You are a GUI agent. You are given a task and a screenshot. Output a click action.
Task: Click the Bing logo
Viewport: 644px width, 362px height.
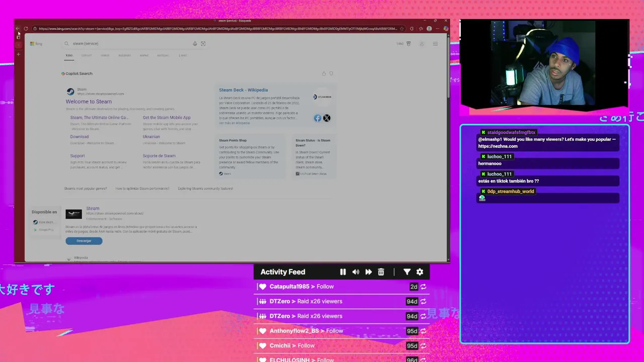click(36, 44)
